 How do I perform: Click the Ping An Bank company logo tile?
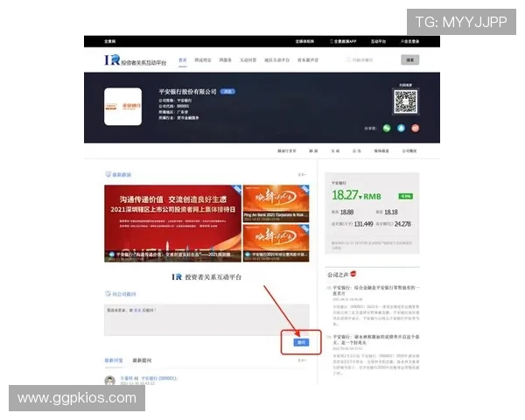(x=122, y=107)
